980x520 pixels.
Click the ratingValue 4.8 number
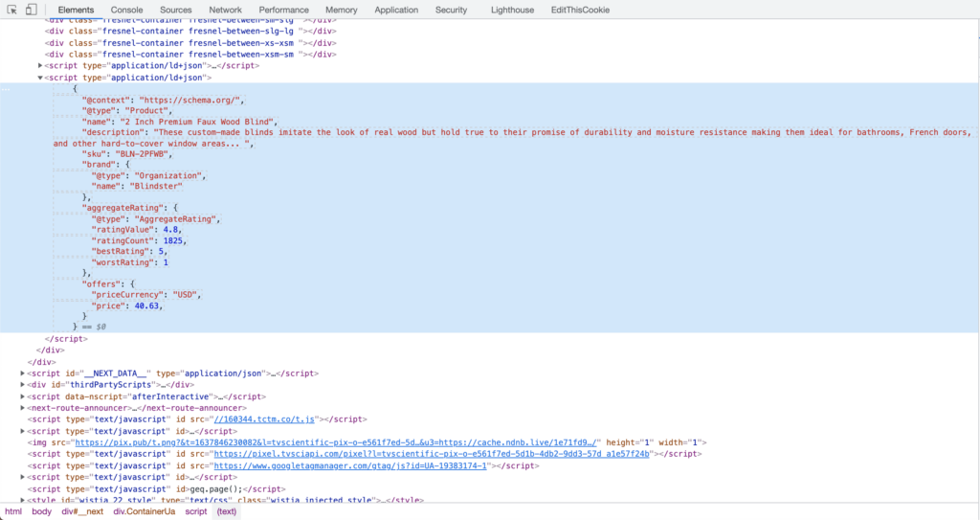[170, 230]
